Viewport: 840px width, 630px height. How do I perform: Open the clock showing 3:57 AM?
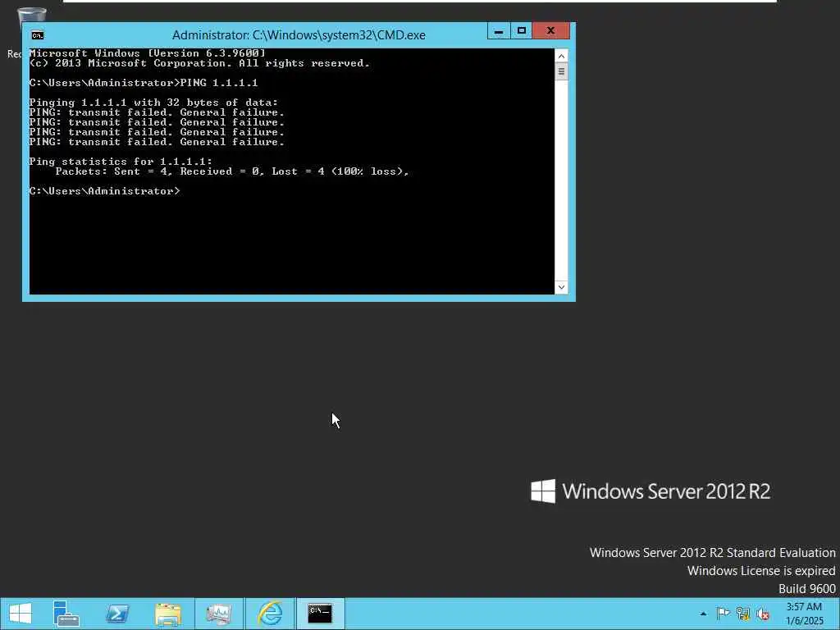[804, 614]
